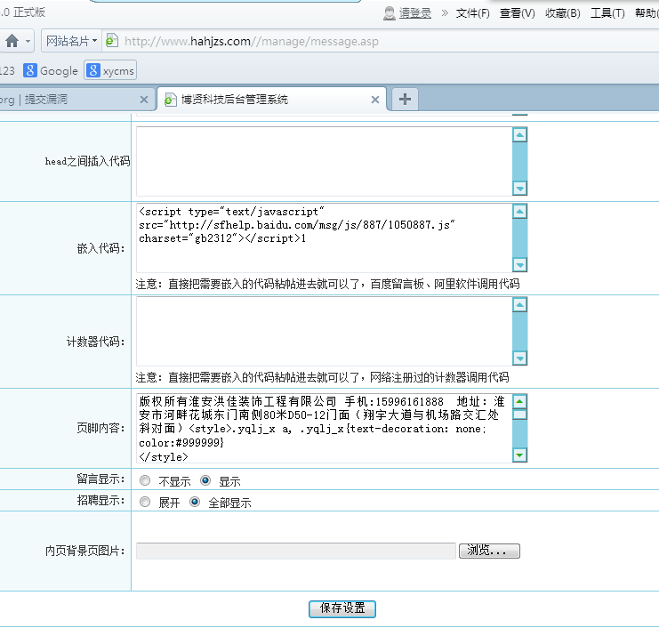Image resolution: width=659 pixels, height=644 pixels.
Task: Close the 博贤科技后台管理系统 tab
Action: (375, 100)
